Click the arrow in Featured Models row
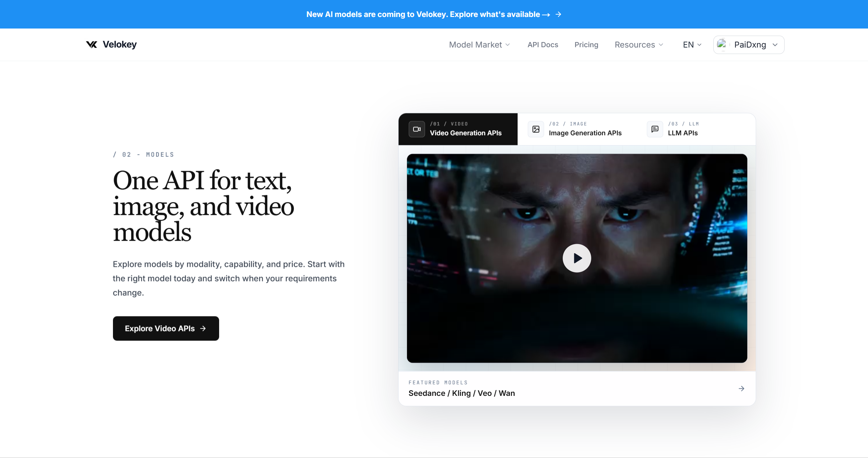Viewport: 868px width, 458px height. (741, 388)
